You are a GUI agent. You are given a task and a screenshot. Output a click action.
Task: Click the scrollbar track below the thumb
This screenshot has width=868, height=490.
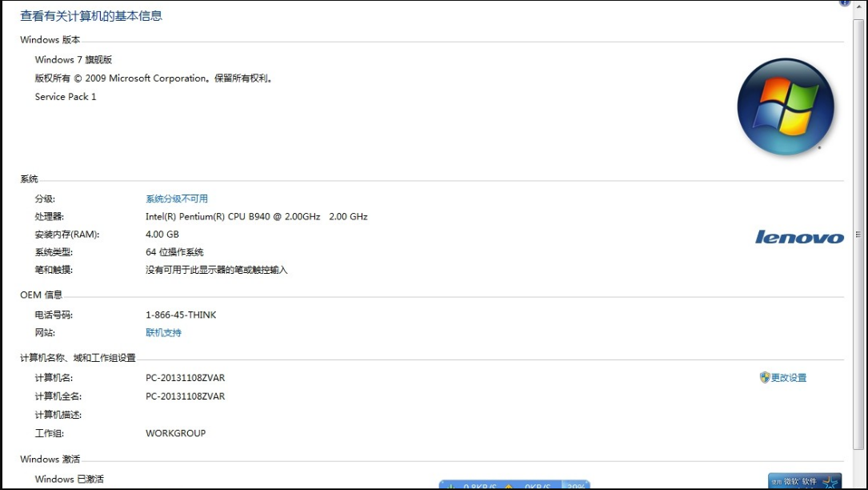point(858,464)
